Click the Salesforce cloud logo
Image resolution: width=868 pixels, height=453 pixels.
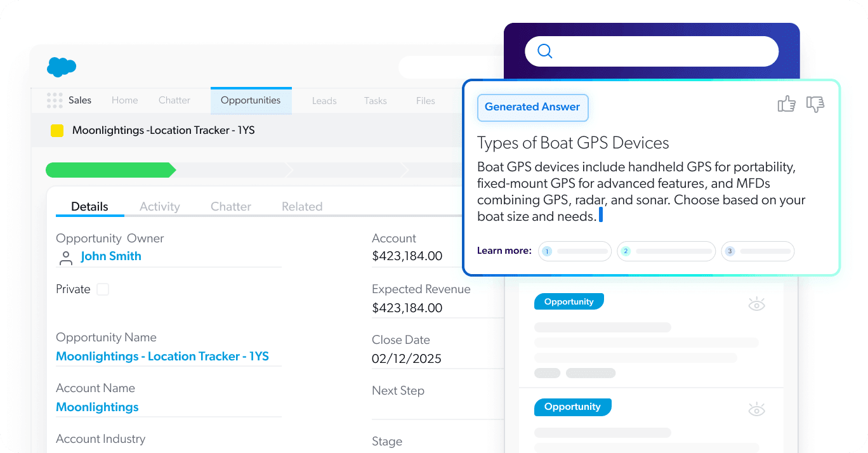[62, 67]
